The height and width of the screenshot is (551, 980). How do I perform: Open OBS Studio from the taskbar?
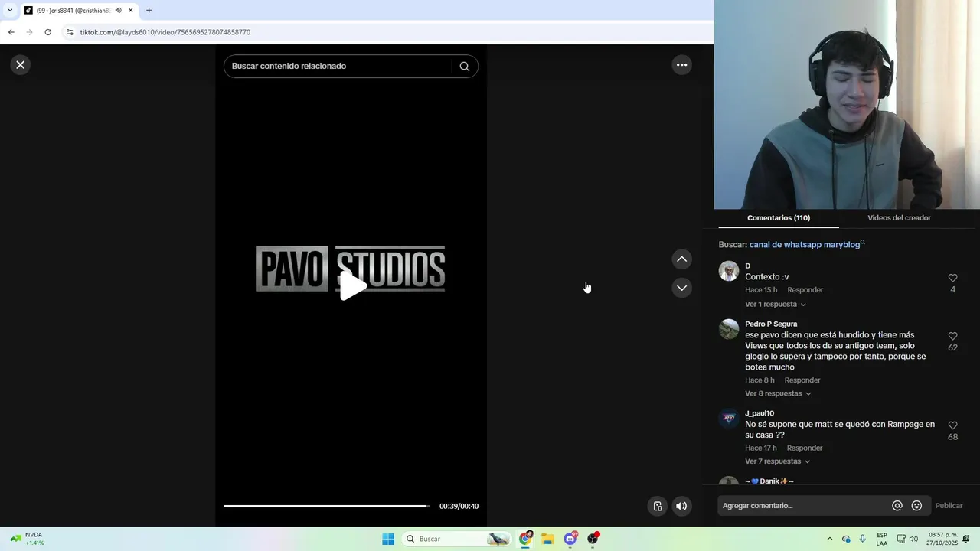coord(593,539)
